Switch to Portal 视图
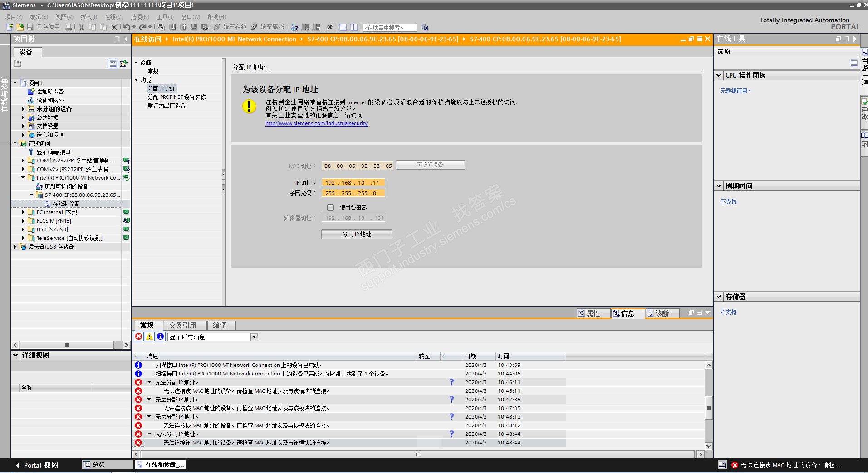This screenshot has height=473, width=868. pyautogui.click(x=37, y=465)
